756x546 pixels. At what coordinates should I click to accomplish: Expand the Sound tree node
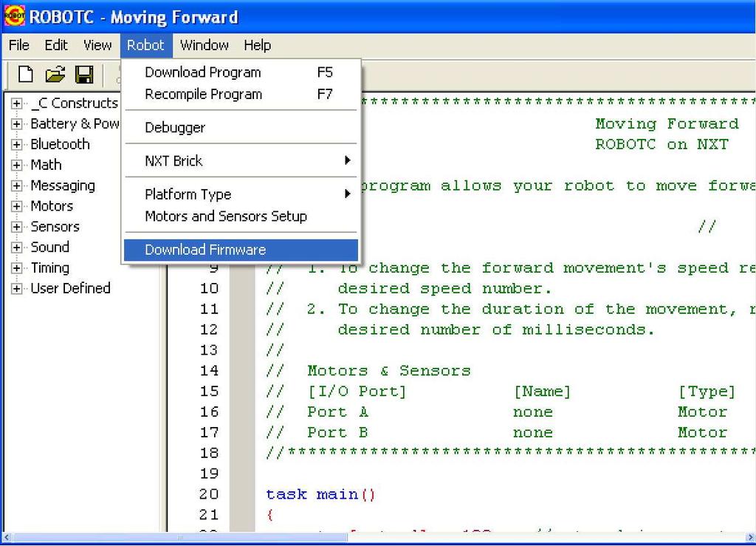pyautogui.click(x=16, y=248)
